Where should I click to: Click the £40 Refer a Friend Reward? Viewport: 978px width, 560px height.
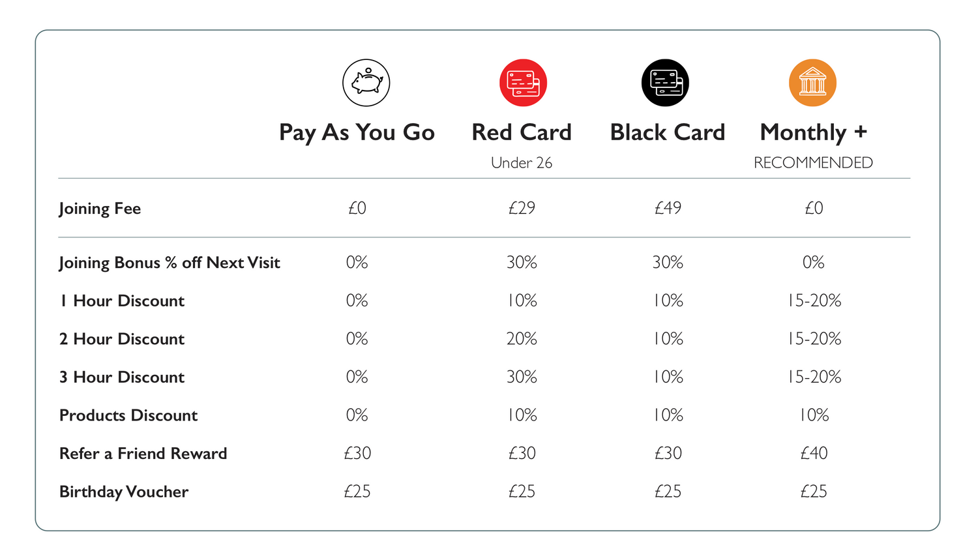pos(814,453)
